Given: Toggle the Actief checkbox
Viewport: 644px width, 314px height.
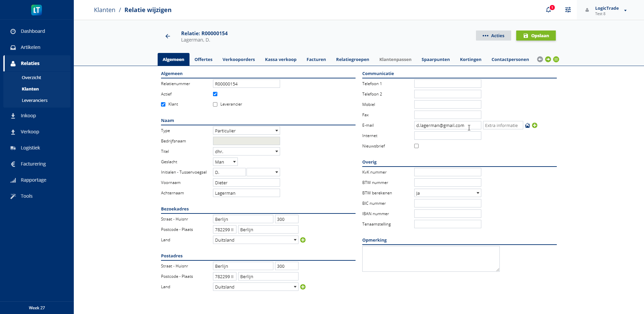Looking at the screenshot, I should pyautogui.click(x=215, y=94).
